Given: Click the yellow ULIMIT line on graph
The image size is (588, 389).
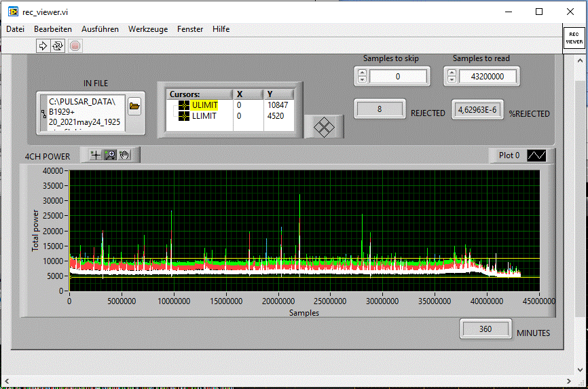Looking at the screenshot, I should point(304,259).
